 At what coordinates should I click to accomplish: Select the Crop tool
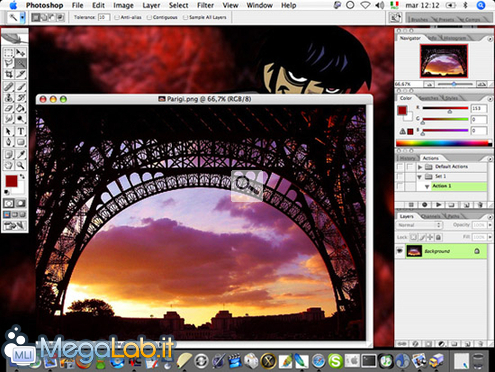click(x=9, y=74)
